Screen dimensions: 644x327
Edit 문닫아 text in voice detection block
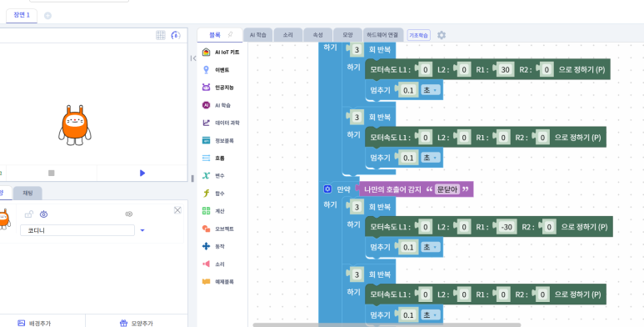pyautogui.click(x=447, y=189)
